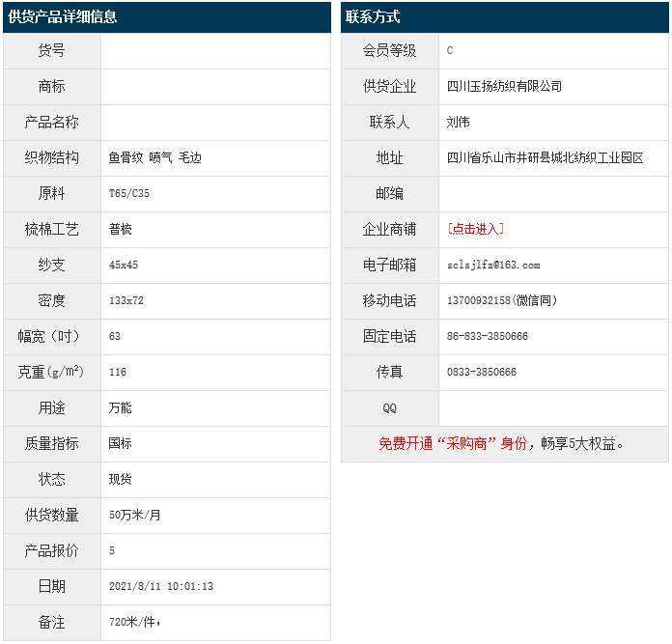Click the contact person name 刘伟

459,122
